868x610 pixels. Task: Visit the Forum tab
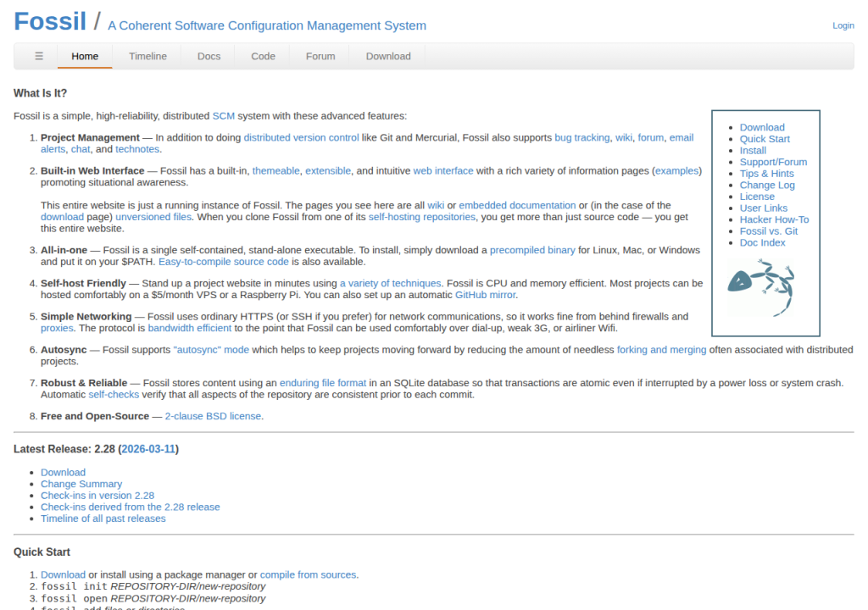tap(320, 56)
